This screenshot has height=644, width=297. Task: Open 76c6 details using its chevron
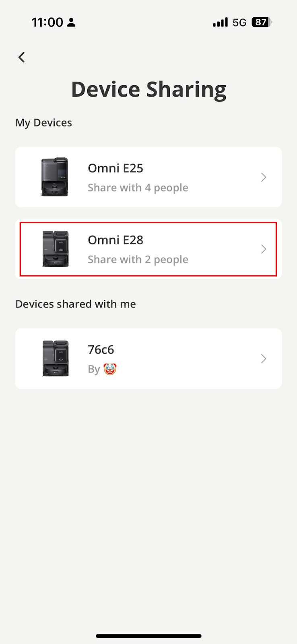(x=264, y=359)
